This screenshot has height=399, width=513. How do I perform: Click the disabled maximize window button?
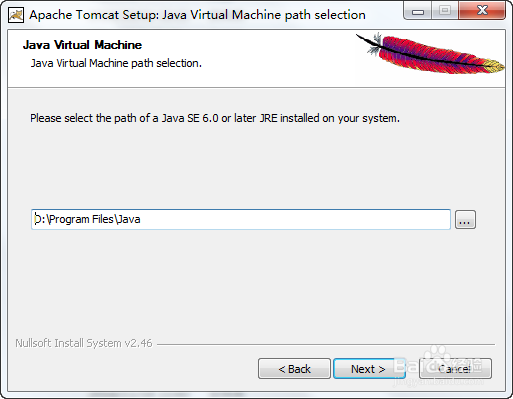pos(445,11)
